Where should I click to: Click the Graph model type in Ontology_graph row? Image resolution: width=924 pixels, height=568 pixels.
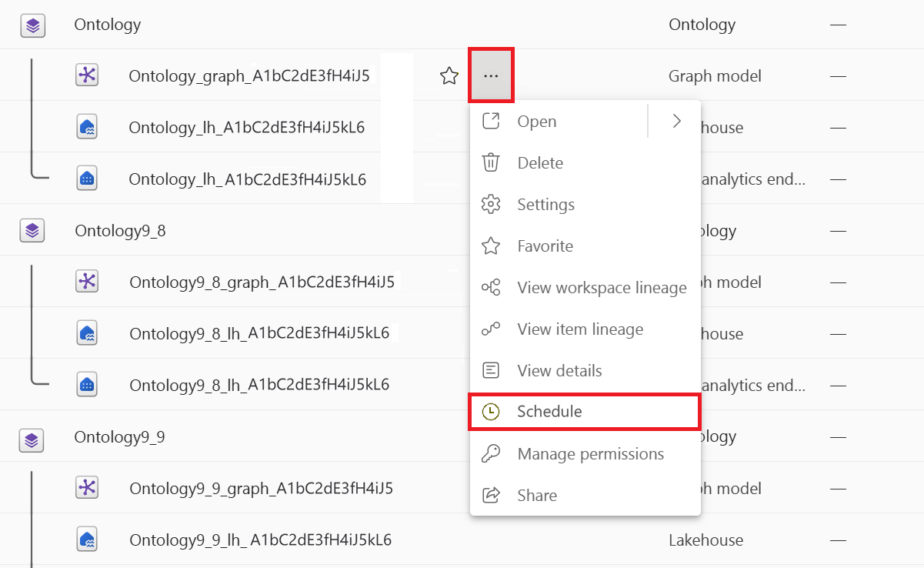pos(715,76)
